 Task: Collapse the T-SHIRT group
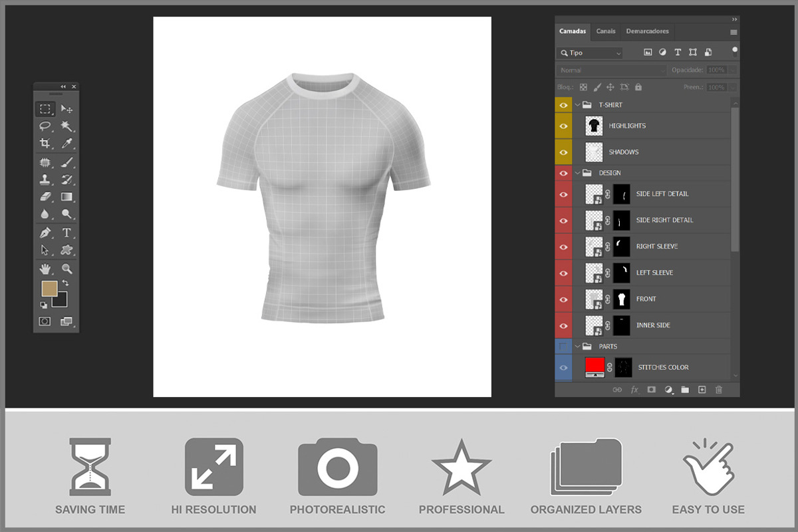point(577,105)
